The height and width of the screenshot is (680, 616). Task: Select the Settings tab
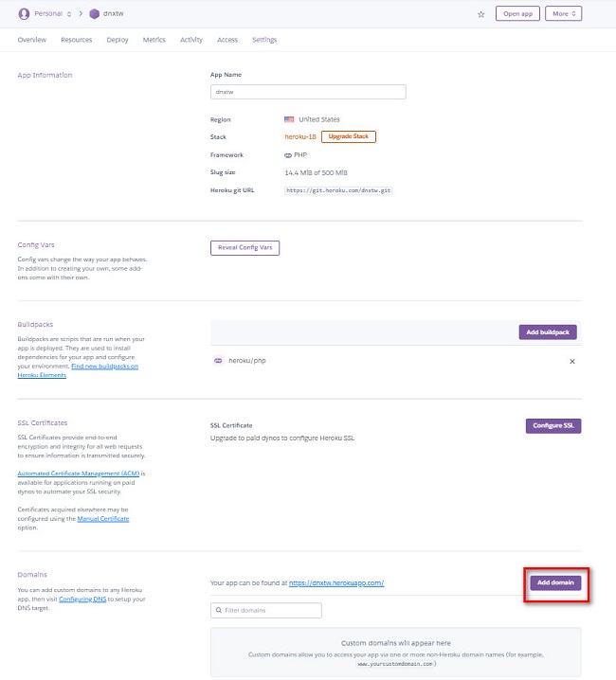(x=264, y=40)
